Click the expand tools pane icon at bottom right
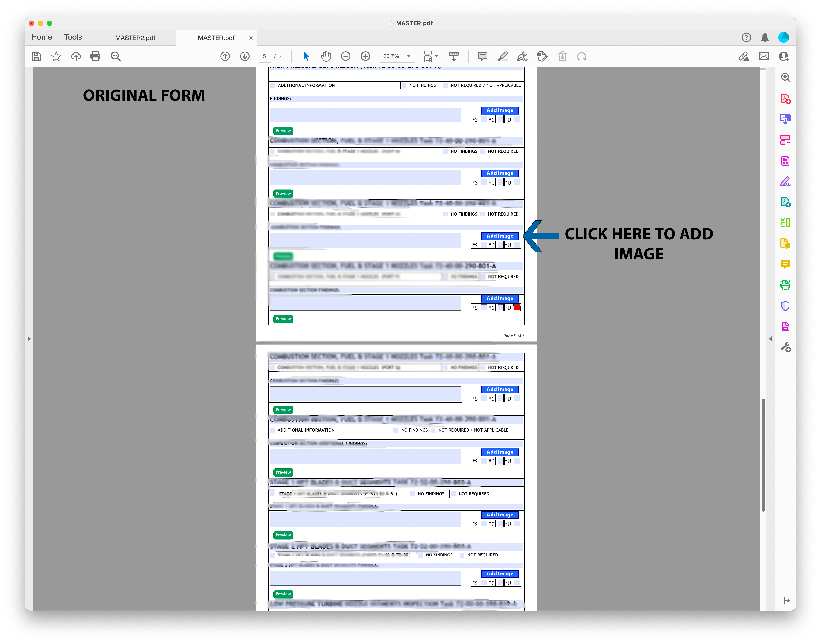The height and width of the screenshot is (644, 821). point(786,600)
